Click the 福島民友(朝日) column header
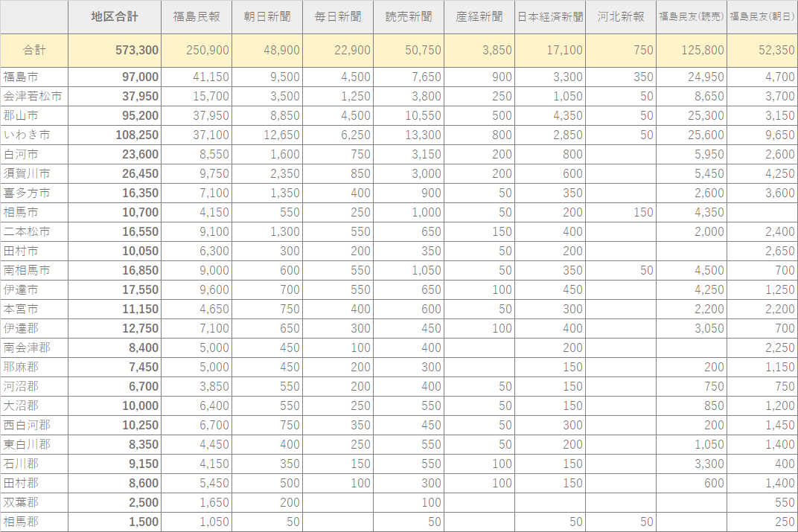The height and width of the screenshot is (532, 798). (x=762, y=17)
